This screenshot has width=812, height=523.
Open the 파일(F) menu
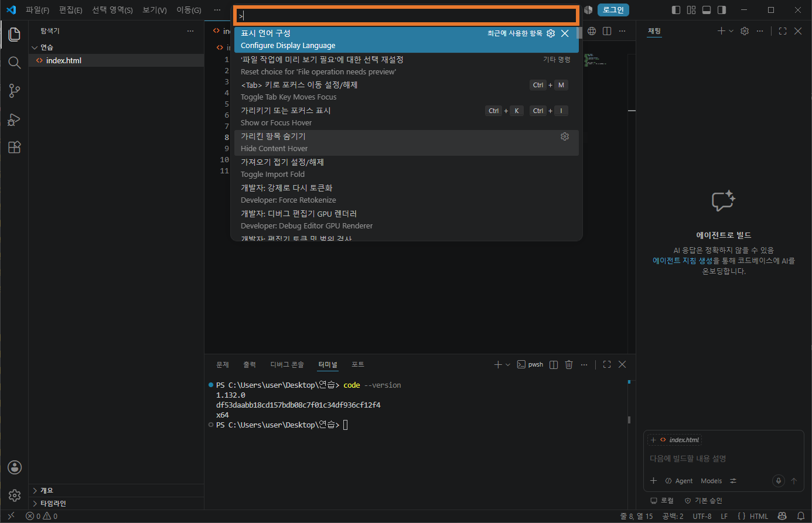pyautogui.click(x=37, y=10)
